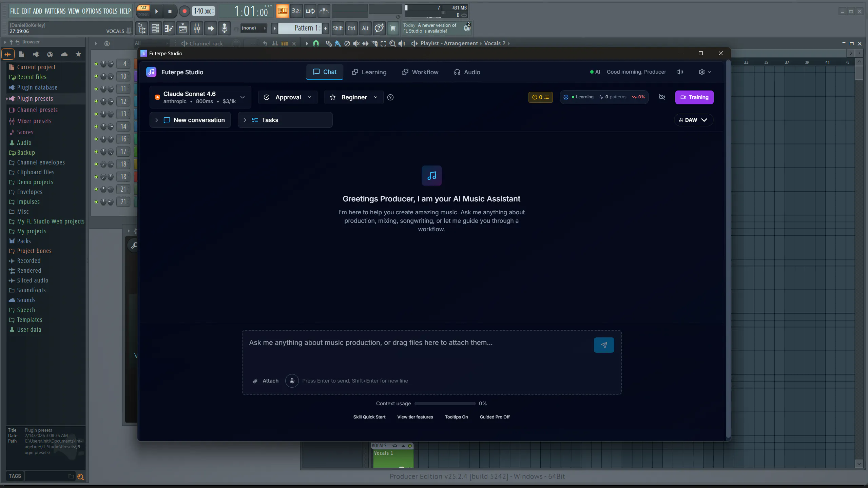Toggle the Guided Pro Off option
The height and width of the screenshot is (488, 868).
[495, 417]
